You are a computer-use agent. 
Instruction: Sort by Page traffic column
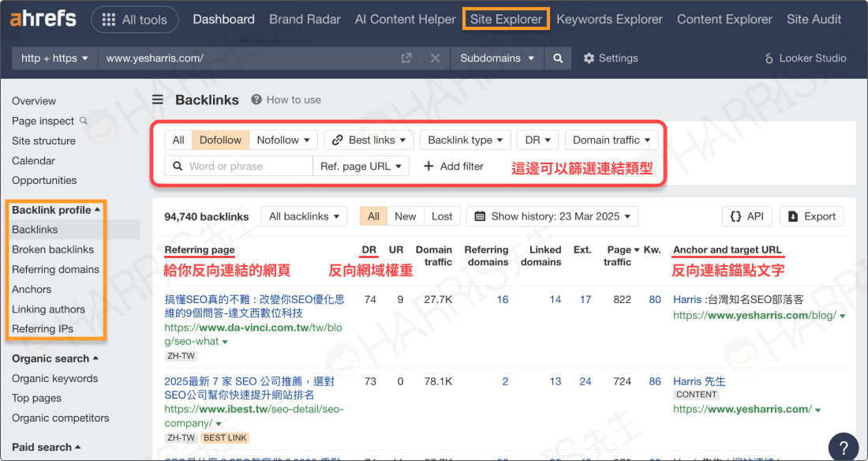622,256
